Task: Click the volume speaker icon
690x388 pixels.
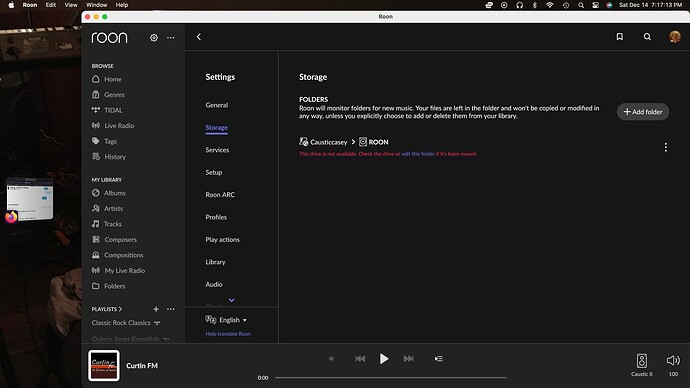Action: point(673,361)
